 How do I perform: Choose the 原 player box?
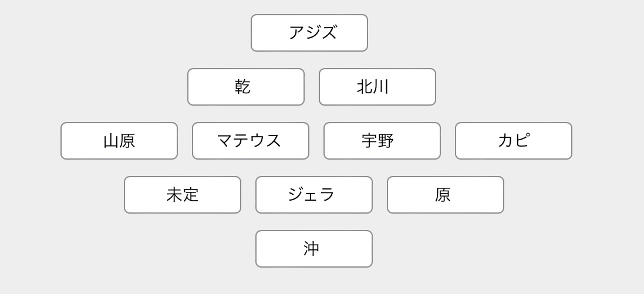pos(445,195)
